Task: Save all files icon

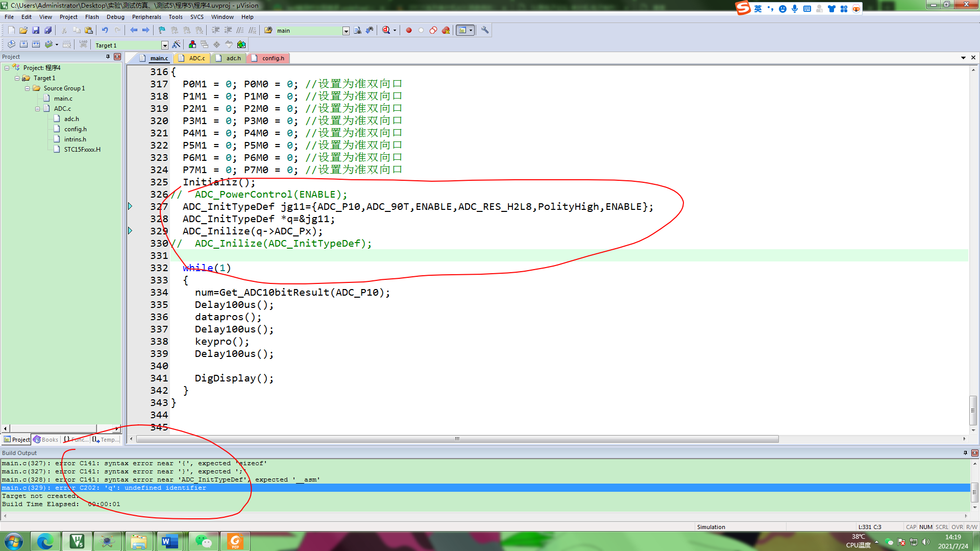Action: tap(48, 31)
